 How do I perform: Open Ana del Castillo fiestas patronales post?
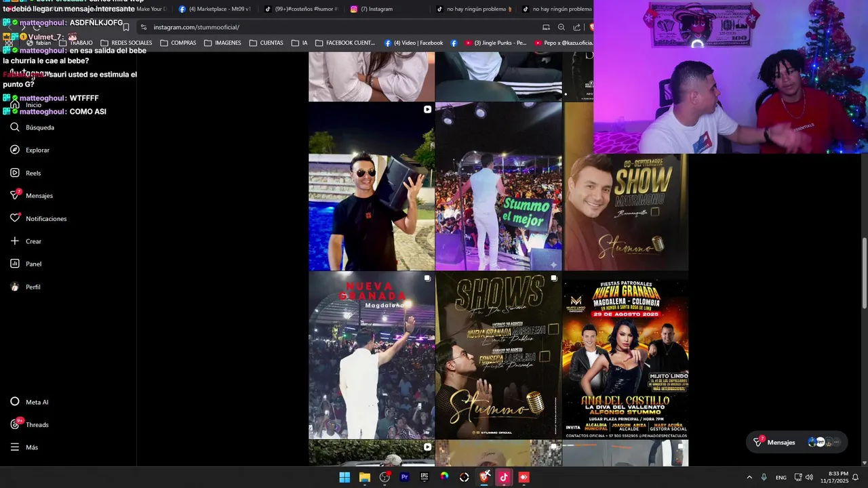pos(626,355)
